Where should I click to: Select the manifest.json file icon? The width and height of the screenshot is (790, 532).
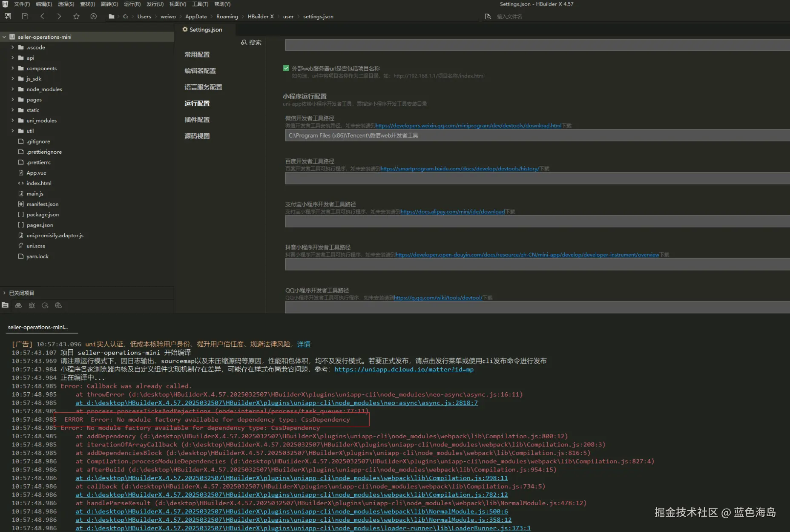tap(21, 204)
